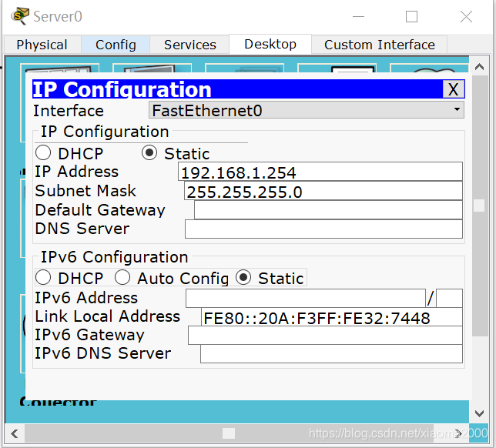Click the IPv6 prefix length field

pyautogui.click(x=449, y=298)
